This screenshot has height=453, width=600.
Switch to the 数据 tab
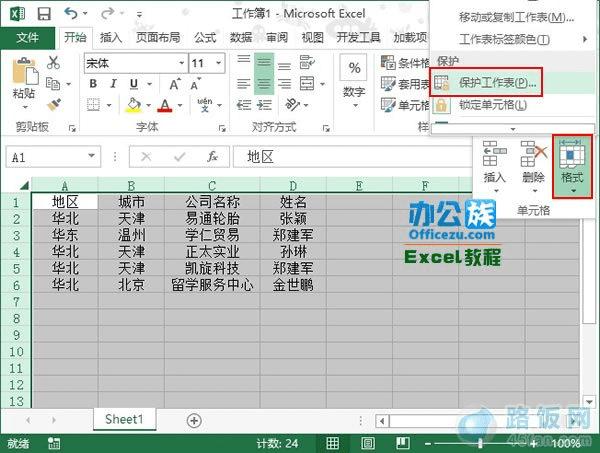click(241, 37)
